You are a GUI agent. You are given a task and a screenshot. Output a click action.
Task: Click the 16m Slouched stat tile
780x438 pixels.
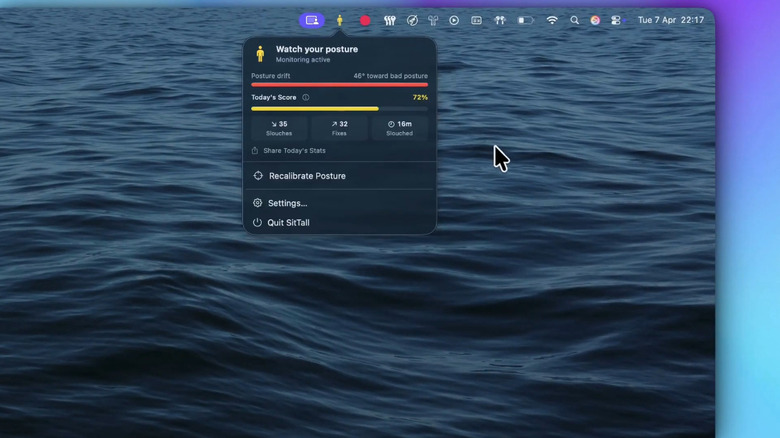coord(399,128)
